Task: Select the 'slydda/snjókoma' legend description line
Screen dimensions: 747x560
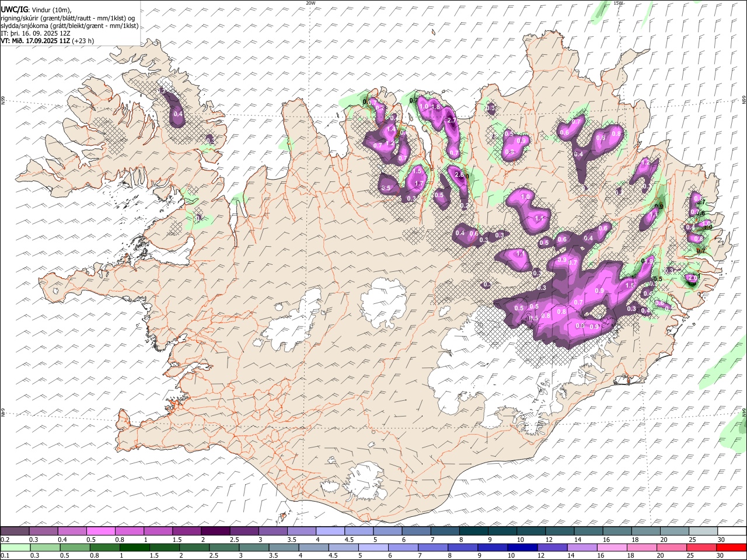Action: pyautogui.click(x=69, y=26)
